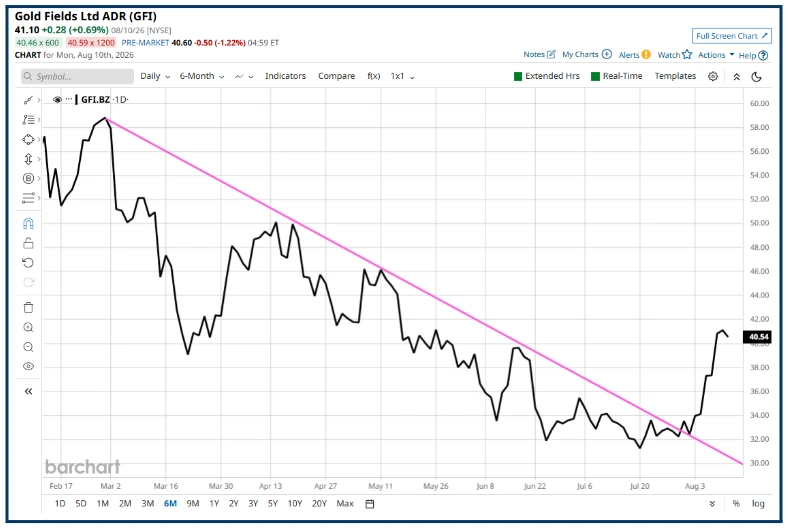Toggle Extended Hrs checkbox
This screenshot has width=788, height=528.
click(x=518, y=76)
